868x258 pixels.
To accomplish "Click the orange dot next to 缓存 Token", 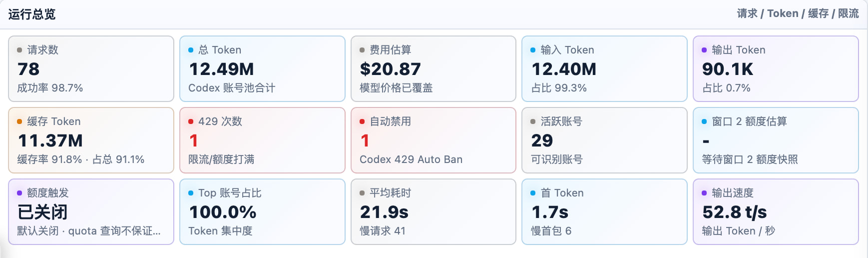I will tap(19, 121).
